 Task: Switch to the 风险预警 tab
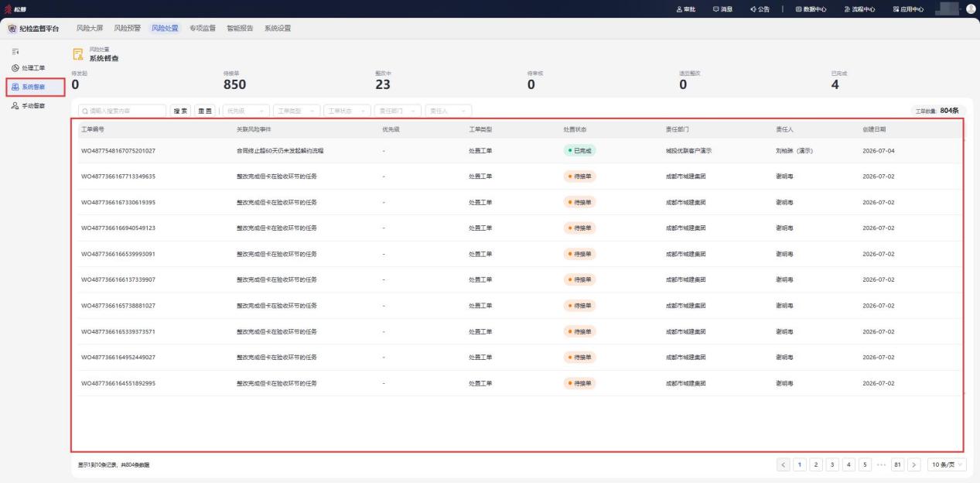pos(128,28)
